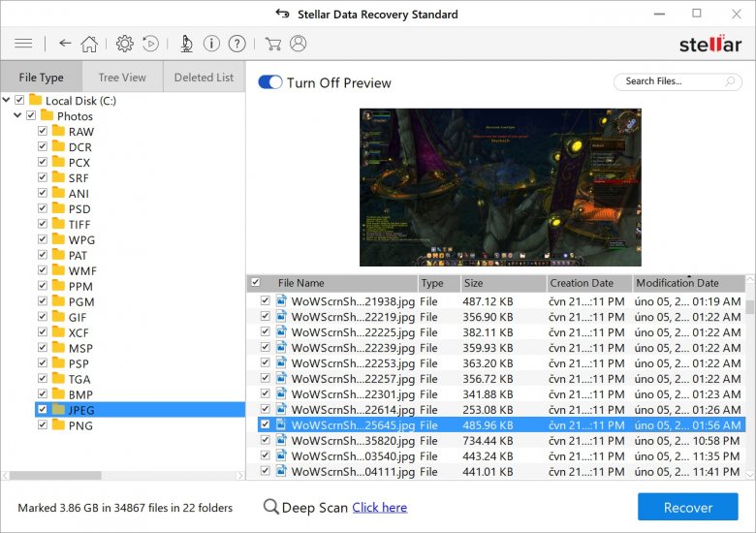Screen dimensions: 756x533
Task: Click the information icon
Action: coord(211,44)
